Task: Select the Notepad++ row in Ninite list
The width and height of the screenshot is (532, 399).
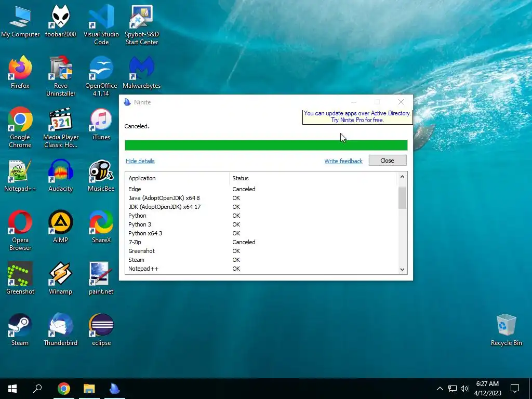Action: 262,269
